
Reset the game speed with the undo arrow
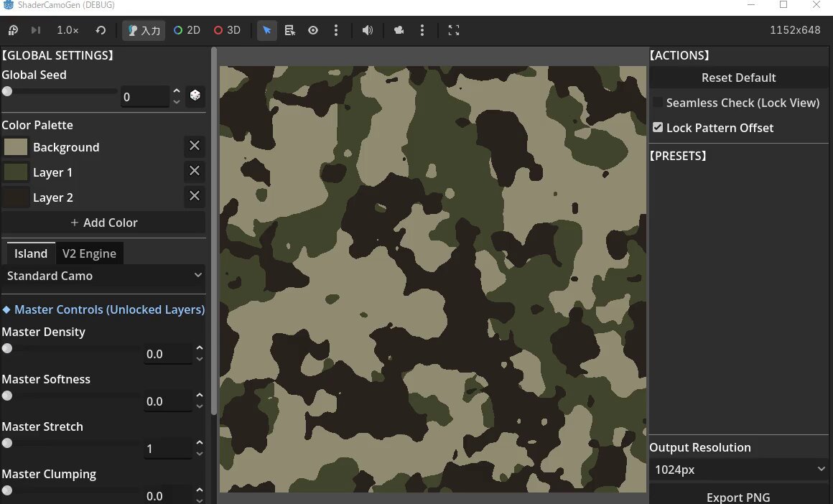coord(101,30)
